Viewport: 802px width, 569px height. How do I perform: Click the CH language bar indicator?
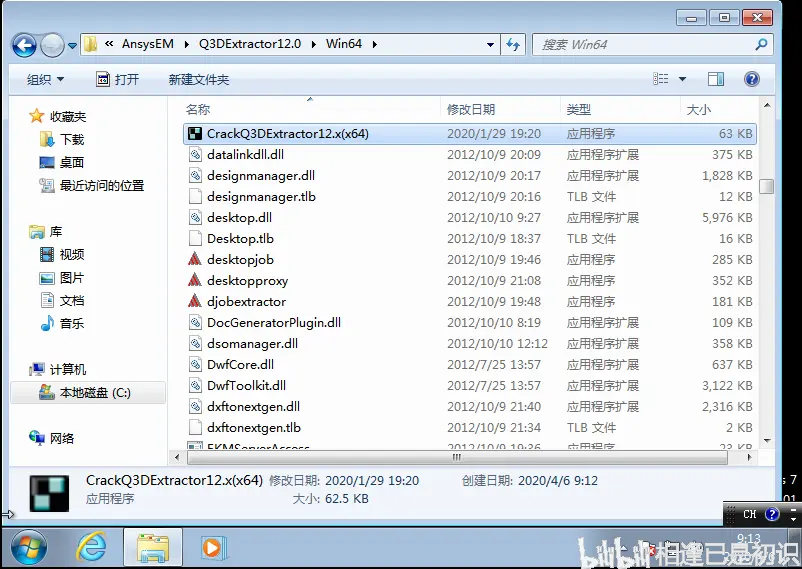pyautogui.click(x=750, y=514)
